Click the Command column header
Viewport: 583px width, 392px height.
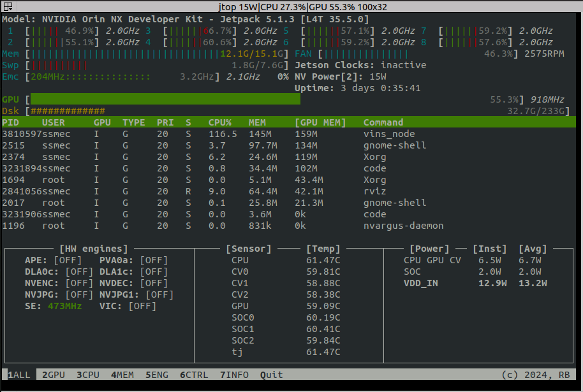point(383,122)
